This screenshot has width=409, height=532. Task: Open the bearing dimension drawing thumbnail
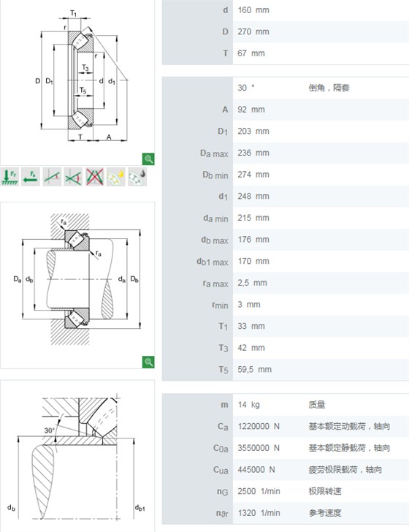(77, 81)
